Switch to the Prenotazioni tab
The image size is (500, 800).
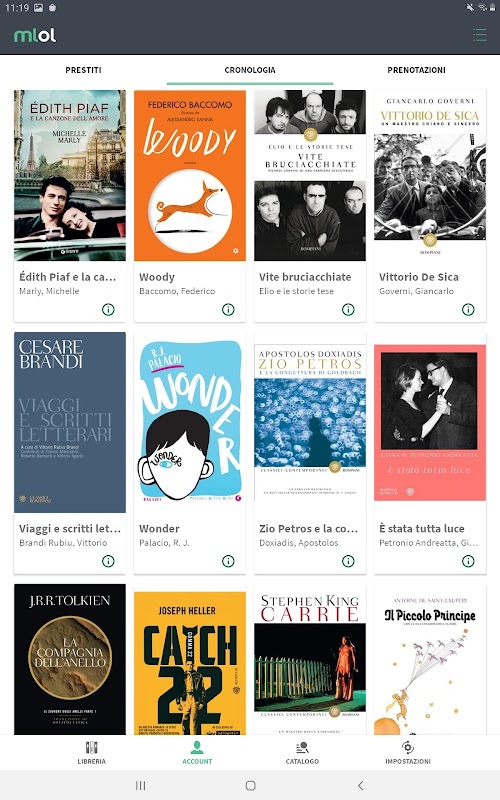(x=416, y=70)
